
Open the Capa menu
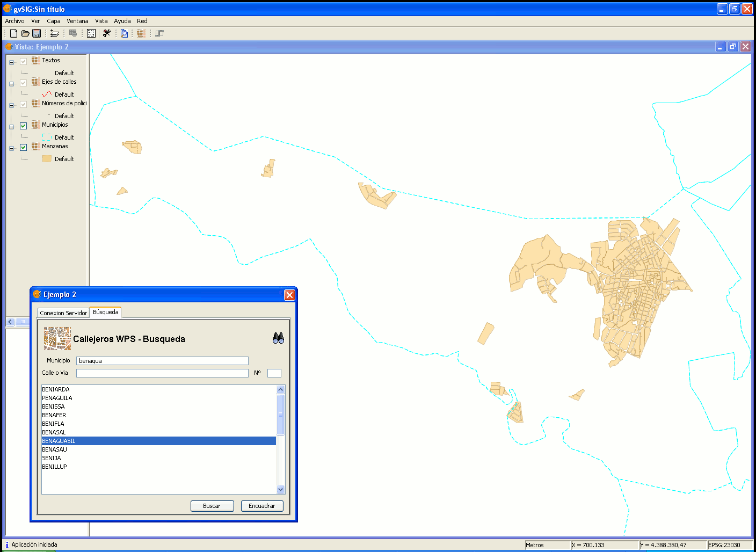coord(54,21)
